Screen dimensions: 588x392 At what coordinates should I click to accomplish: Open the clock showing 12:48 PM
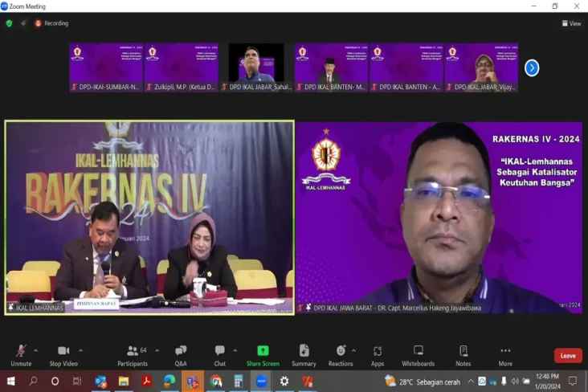(548, 381)
